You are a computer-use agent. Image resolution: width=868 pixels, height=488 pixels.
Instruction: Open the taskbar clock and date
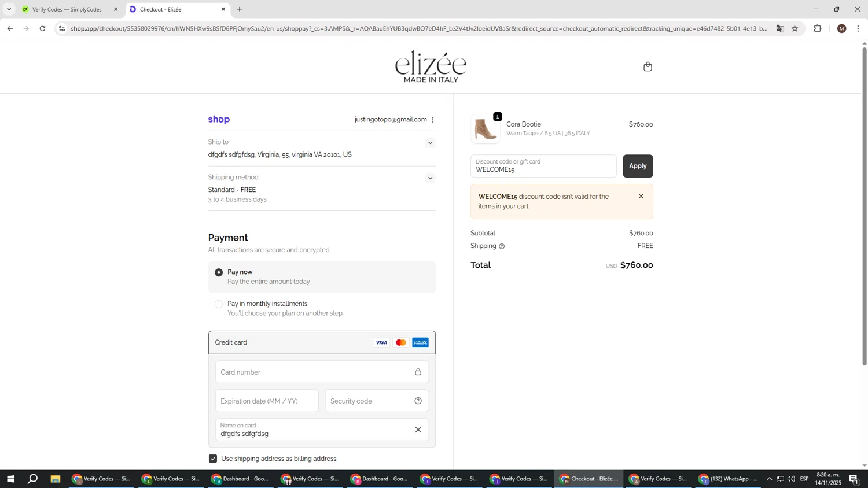[x=828, y=479]
